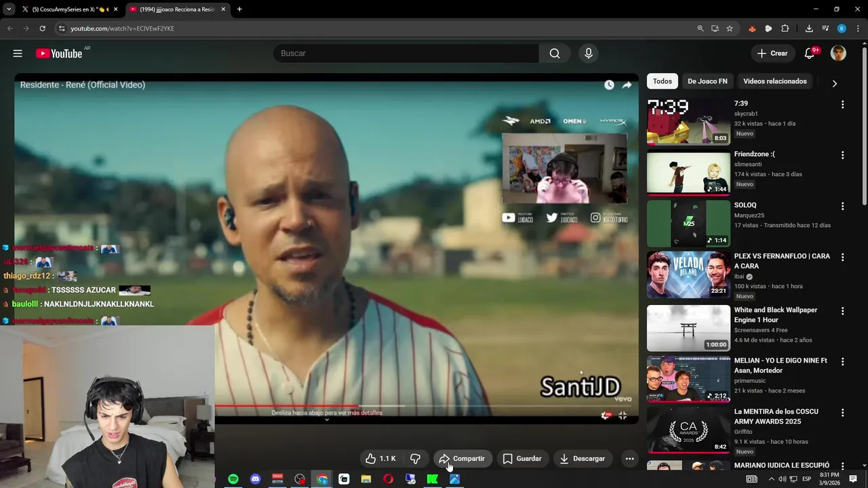The width and height of the screenshot is (868, 488).
Task: Exit full screen view icon
Action: click(623, 415)
